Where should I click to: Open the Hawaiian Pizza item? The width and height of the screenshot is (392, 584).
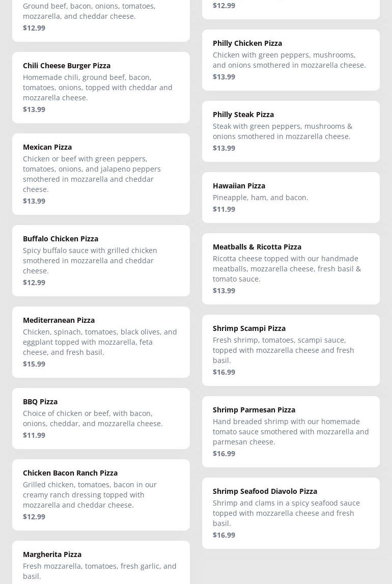(x=291, y=197)
